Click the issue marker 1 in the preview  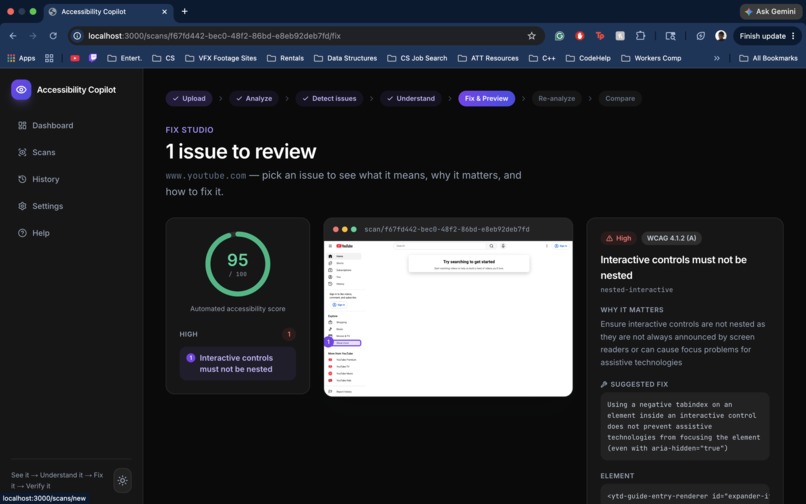pos(328,342)
